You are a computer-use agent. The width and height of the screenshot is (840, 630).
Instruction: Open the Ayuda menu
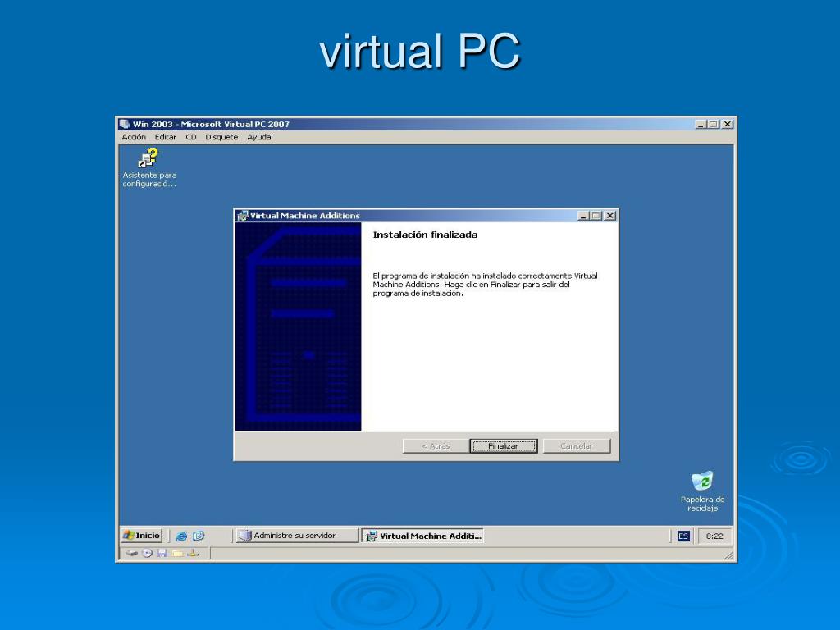[x=259, y=137]
